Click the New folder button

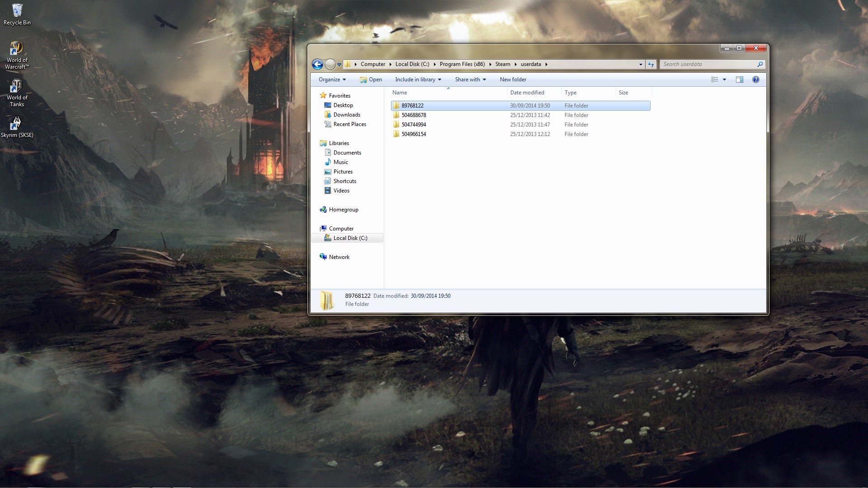pos(513,80)
